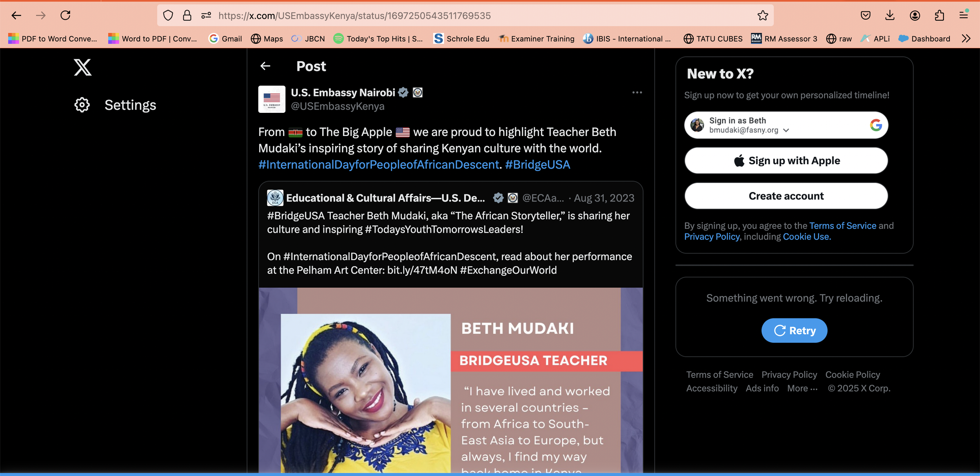Click Retry button
The image size is (980, 476).
(x=794, y=331)
